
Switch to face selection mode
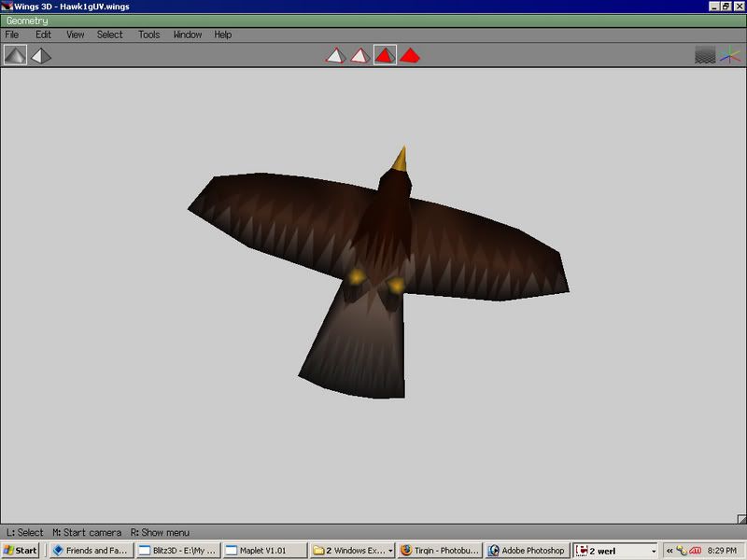pyautogui.click(x=385, y=55)
